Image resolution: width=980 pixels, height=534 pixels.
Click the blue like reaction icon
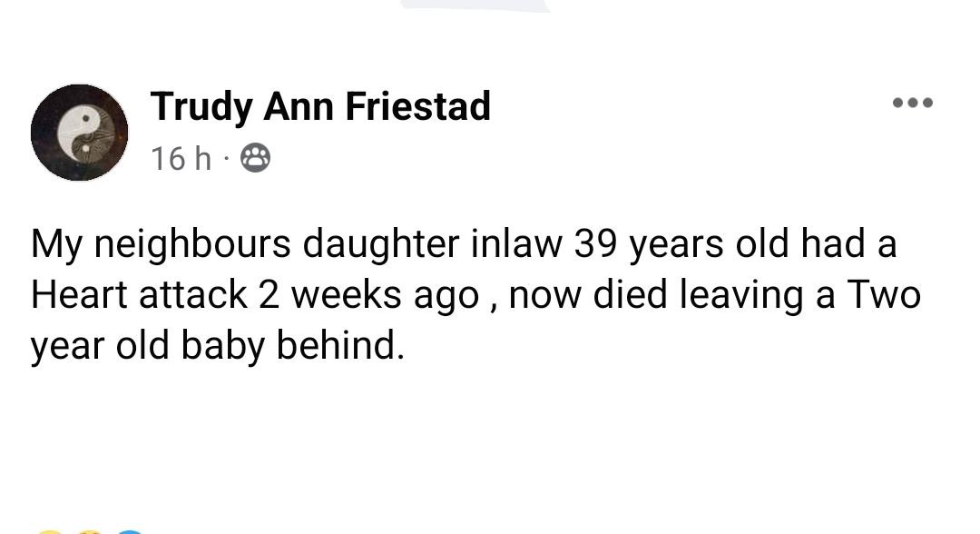pyautogui.click(x=129, y=530)
